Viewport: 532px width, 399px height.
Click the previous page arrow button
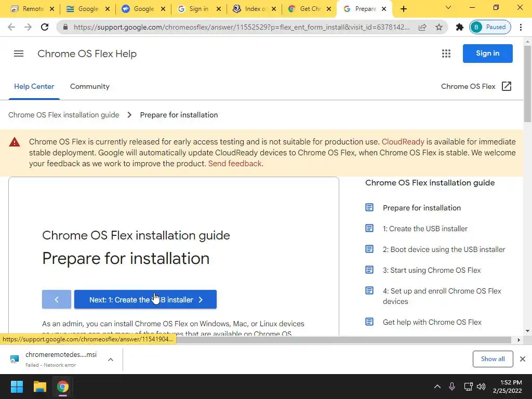coord(56,299)
